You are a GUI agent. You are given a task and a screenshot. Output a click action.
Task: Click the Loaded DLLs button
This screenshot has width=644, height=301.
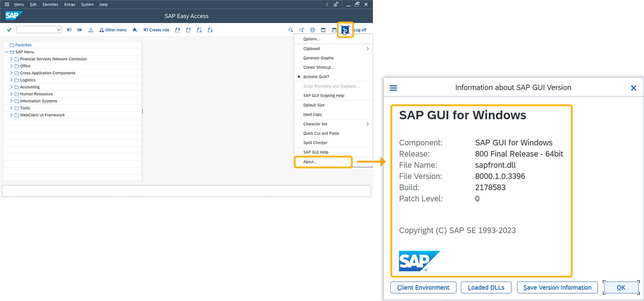[486, 288]
